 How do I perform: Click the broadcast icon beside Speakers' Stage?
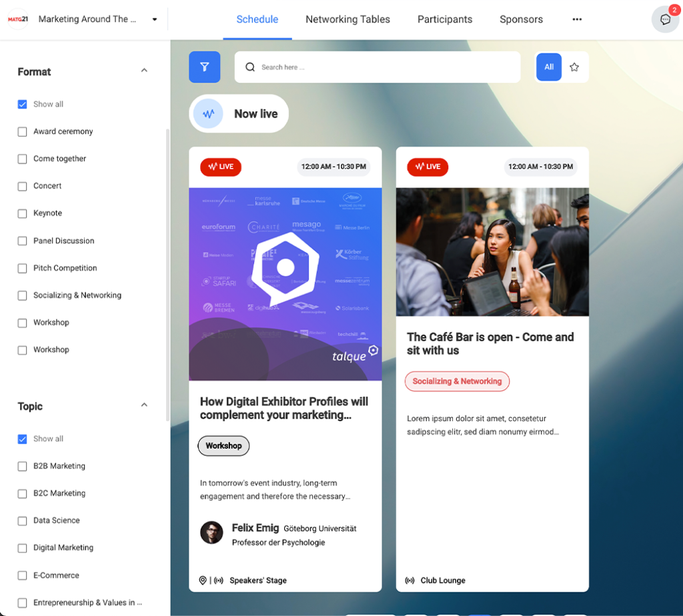219,580
